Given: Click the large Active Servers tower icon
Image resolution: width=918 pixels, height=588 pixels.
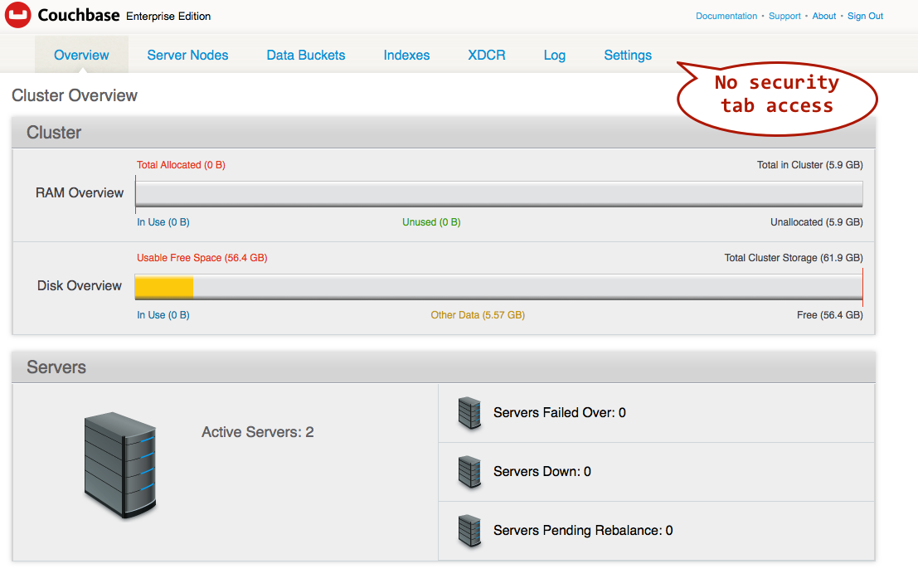Looking at the screenshot, I should [x=120, y=465].
